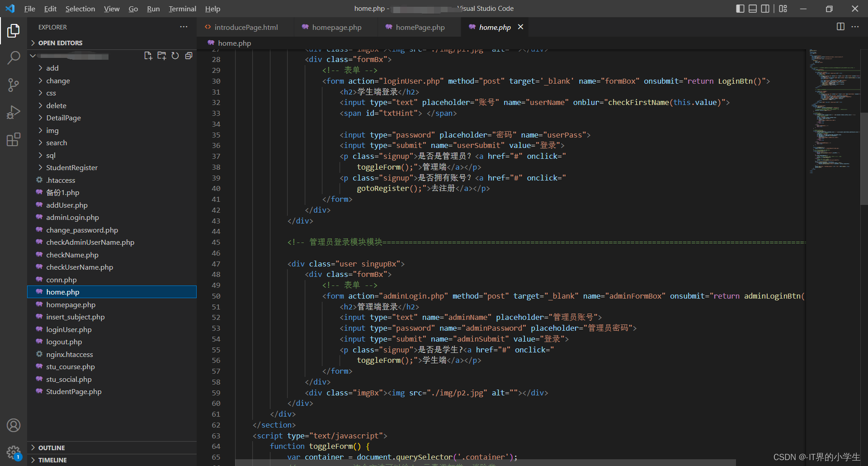The height and width of the screenshot is (466, 868).
Task: Open the Source Control view
Action: [14, 85]
